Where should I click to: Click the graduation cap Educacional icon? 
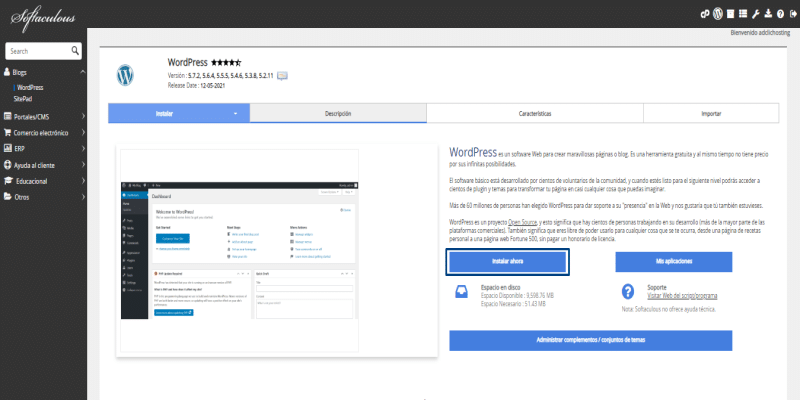tap(8, 181)
